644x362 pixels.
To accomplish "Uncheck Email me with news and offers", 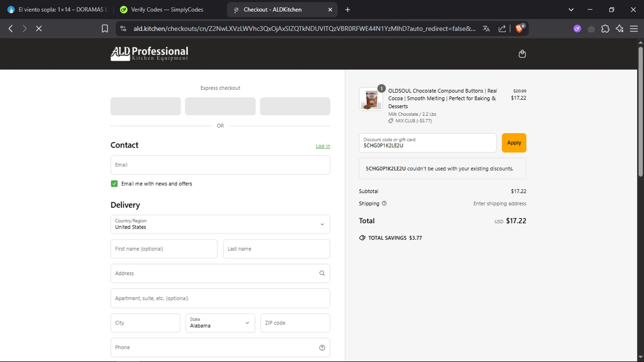I will tap(114, 183).
